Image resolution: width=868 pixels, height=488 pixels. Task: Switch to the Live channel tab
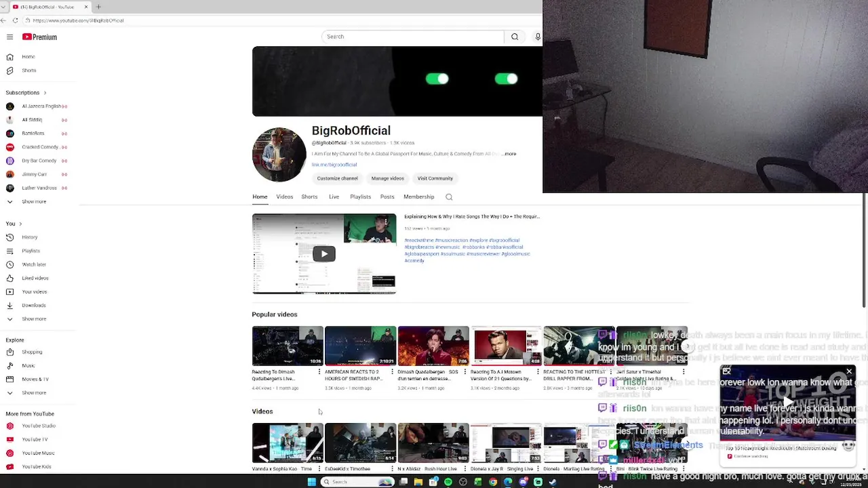(x=334, y=197)
